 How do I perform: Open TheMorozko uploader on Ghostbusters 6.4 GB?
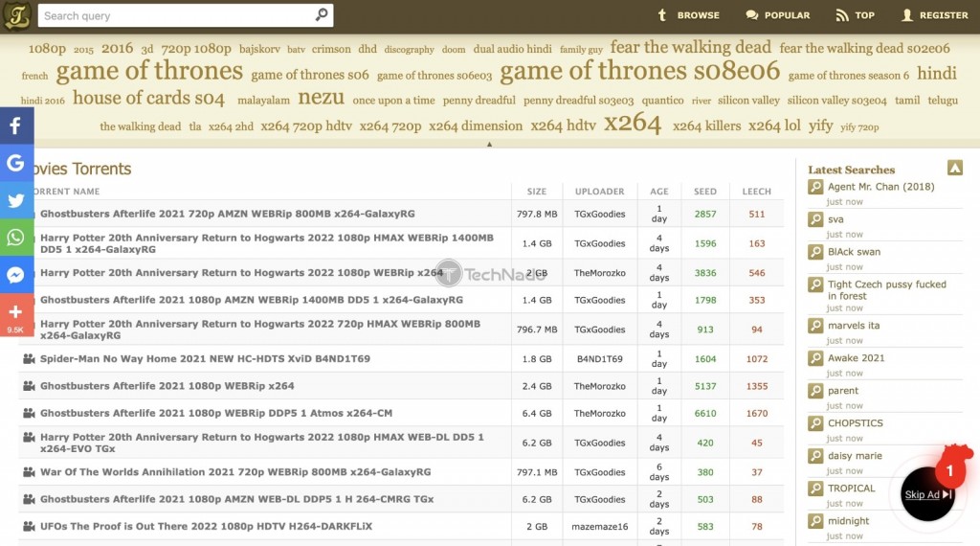point(599,414)
